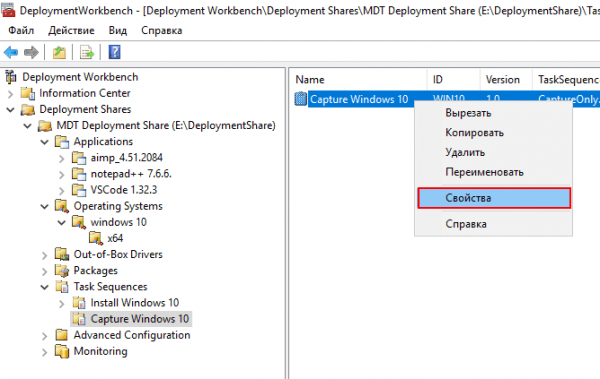Click the MDT Deployment Share folder icon
This screenshot has height=379, width=600.
pos(45,126)
